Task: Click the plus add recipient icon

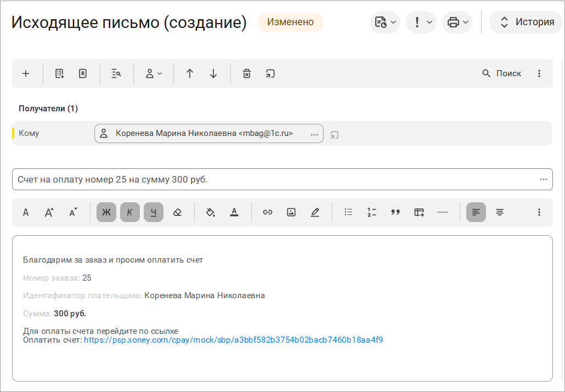Action: click(x=26, y=73)
